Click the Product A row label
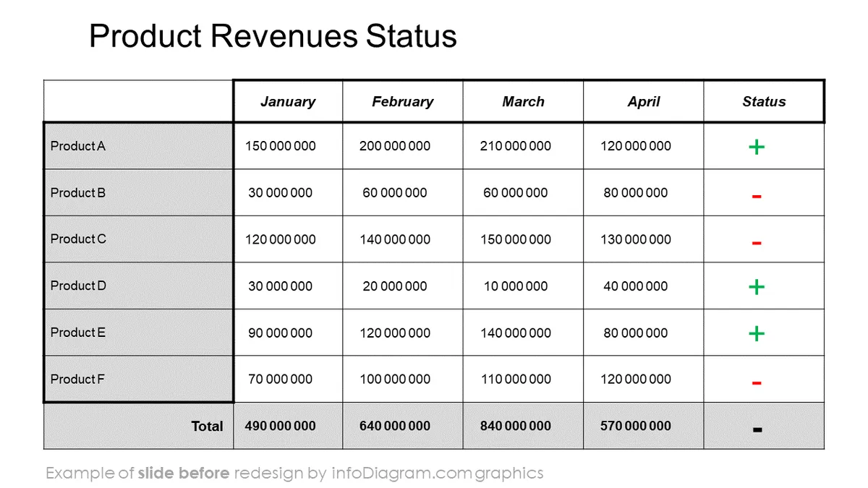868x488 pixels. click(78, 146)
